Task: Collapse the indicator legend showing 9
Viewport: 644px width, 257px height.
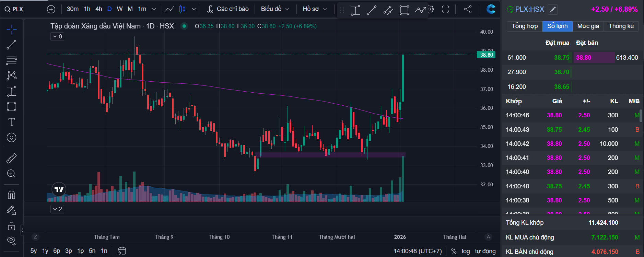Action: coord(57,36)
